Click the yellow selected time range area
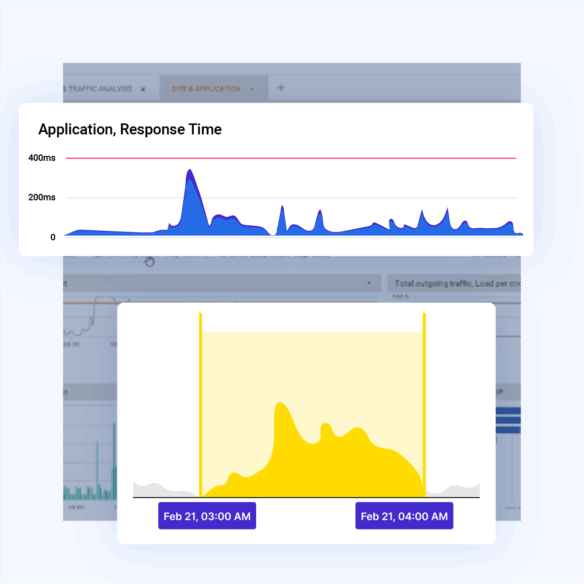The height and width of the screenshot is (584, 584). pyautogui.click(x=312, y=413)
